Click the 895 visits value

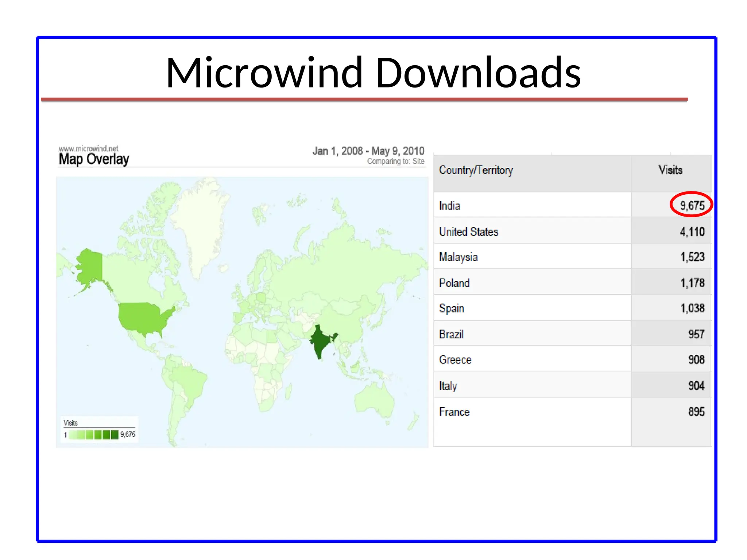[x=696, y=412]
